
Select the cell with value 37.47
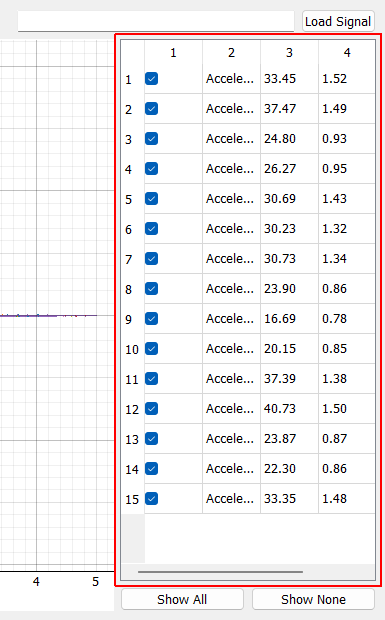(x=289, y=109)
